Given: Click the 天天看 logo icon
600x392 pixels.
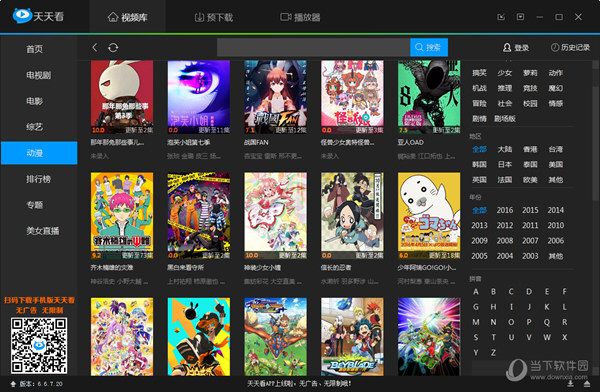Looking at the screenshot, I should 22,15.
